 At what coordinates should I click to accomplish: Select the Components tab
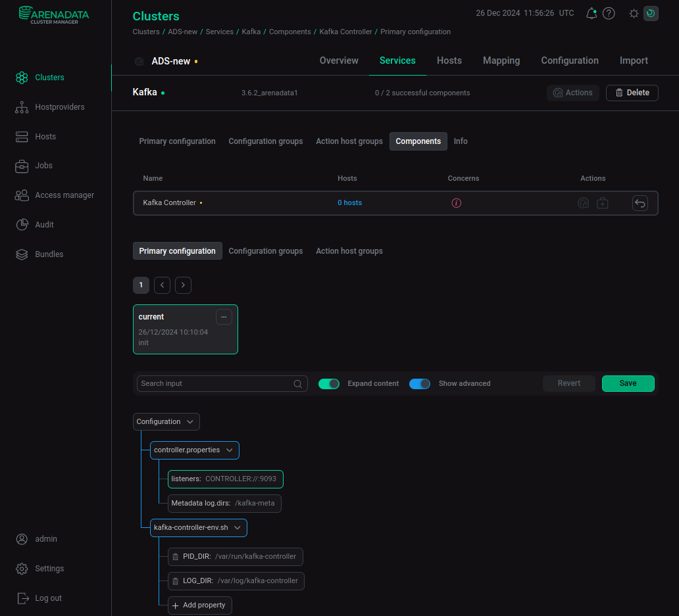[418, 141]
